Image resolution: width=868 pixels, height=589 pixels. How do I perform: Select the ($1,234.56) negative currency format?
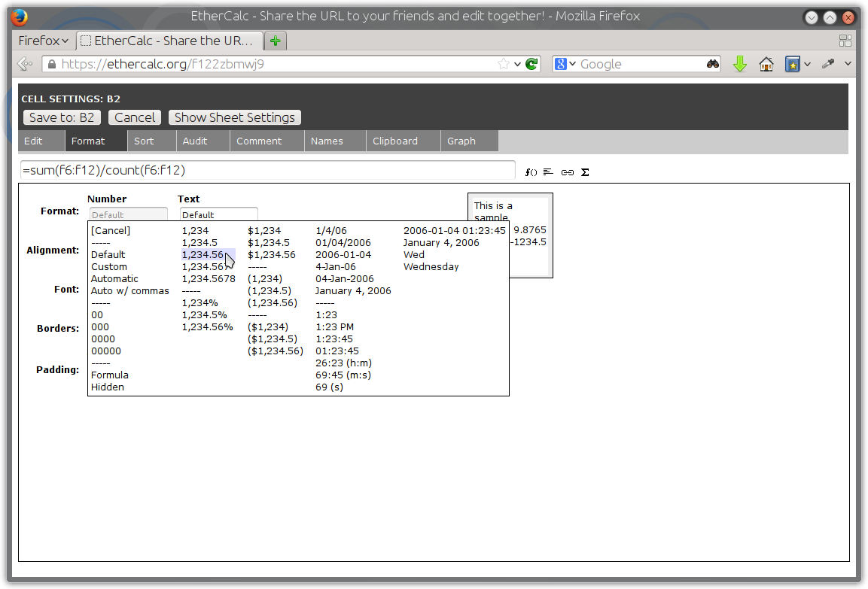coord(276,351)
